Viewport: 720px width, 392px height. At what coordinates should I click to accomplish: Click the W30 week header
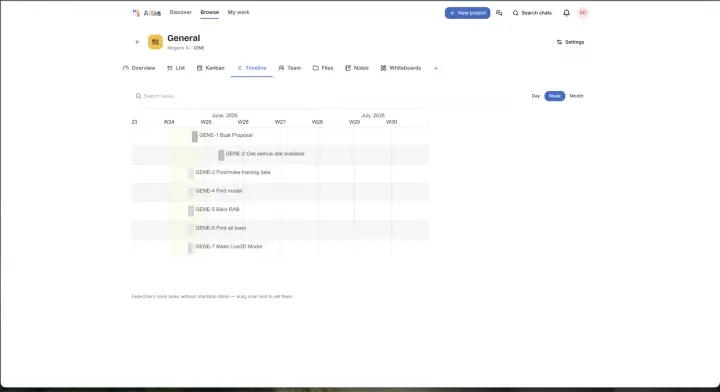click(391, 122)
